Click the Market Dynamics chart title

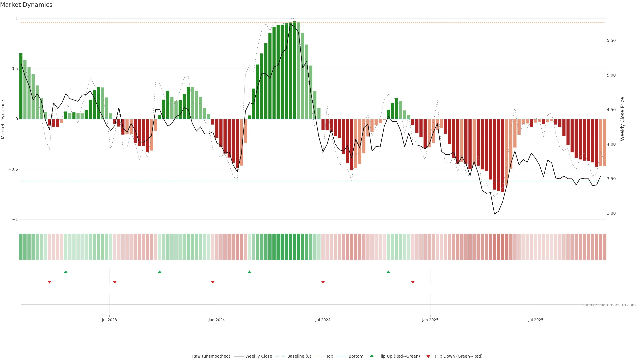pos(26,5)
